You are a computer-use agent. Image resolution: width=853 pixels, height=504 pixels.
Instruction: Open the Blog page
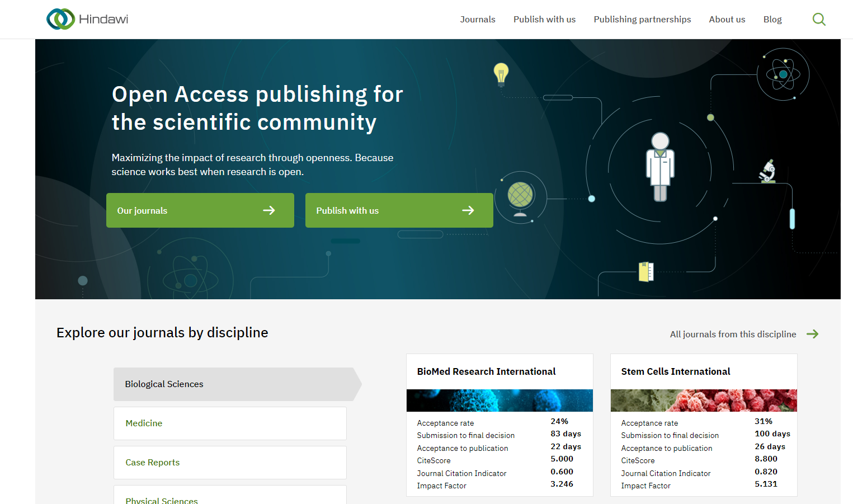pyautogui.click(x=772, y=18)
